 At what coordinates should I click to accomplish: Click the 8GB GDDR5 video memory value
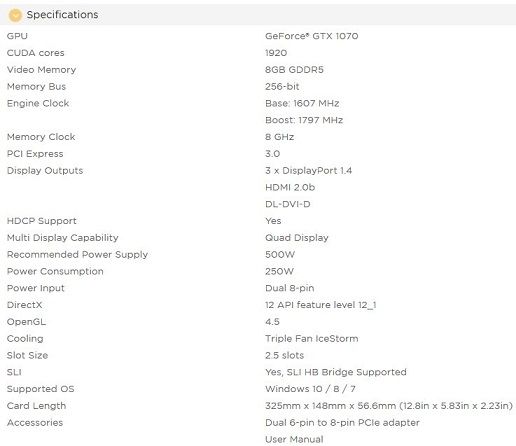pyautogui.click(x=294, y=70)
